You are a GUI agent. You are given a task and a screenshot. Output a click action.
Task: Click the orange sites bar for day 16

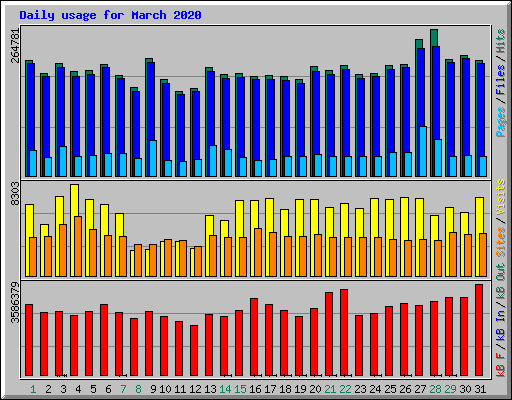258,252
